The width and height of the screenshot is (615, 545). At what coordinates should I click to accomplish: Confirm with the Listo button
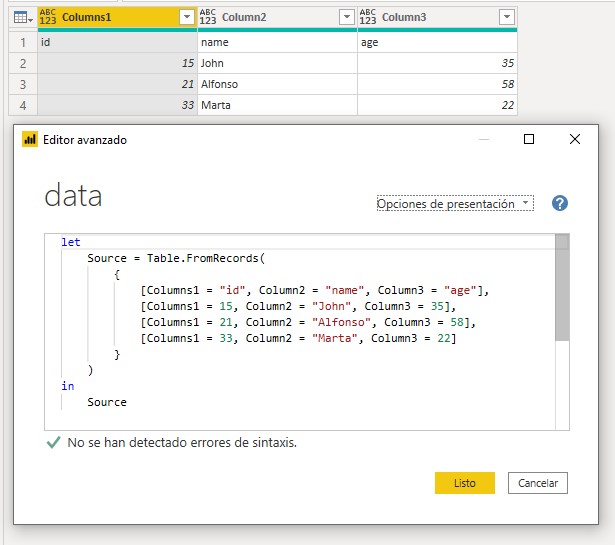465,483
